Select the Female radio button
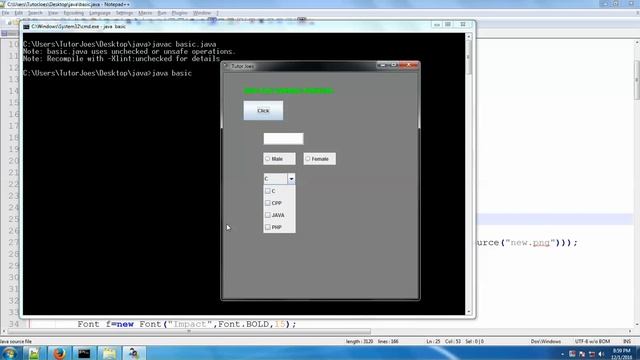Image resolution: width=640 pixels, height=360 pixels. [320, 159]
